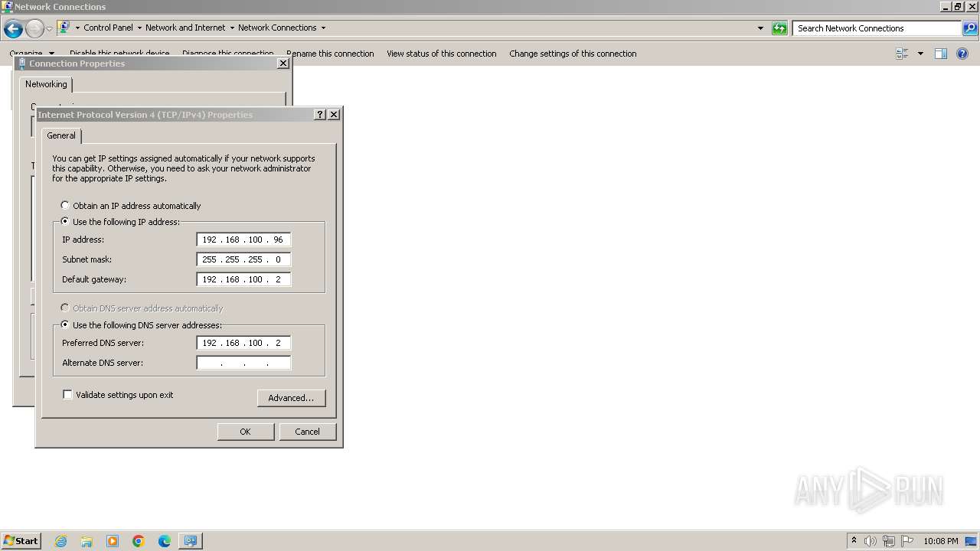Choose Rename this connection command
980x551 pixels.
(x=330, y=54)
